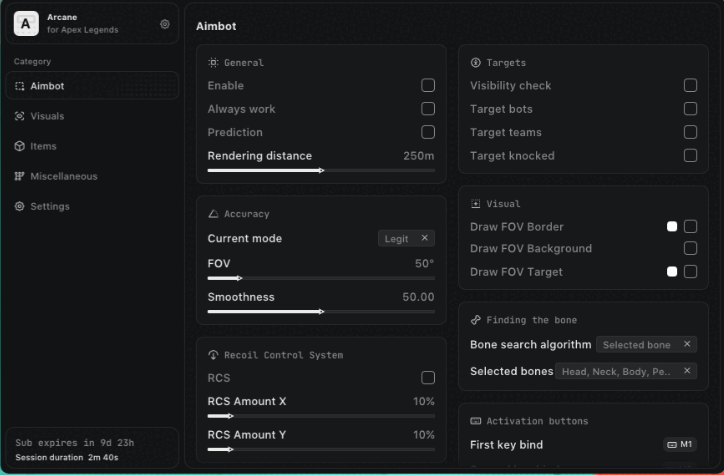Screen dimensions: 724x475
Task: Tick the Enable checkbox
Action: pos(428,85)
